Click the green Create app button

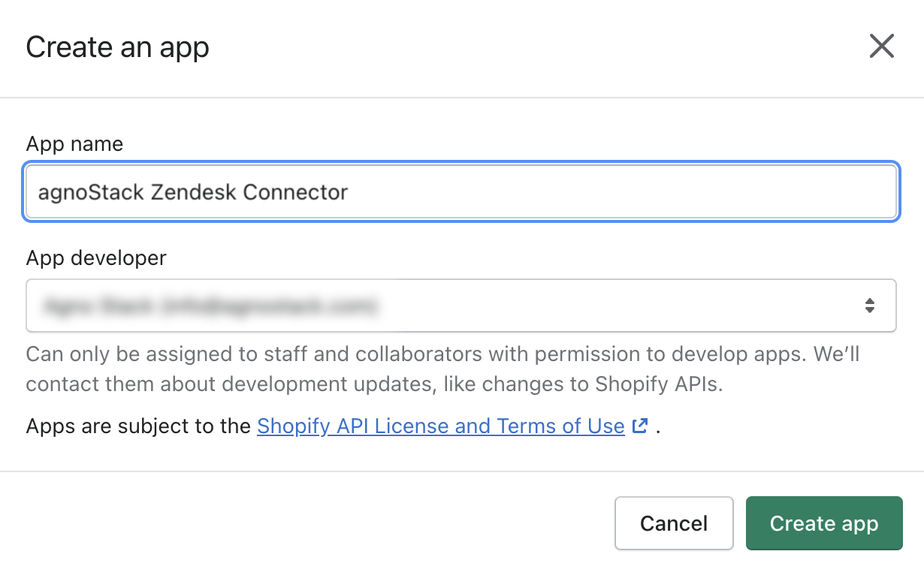tap(824, 523)
